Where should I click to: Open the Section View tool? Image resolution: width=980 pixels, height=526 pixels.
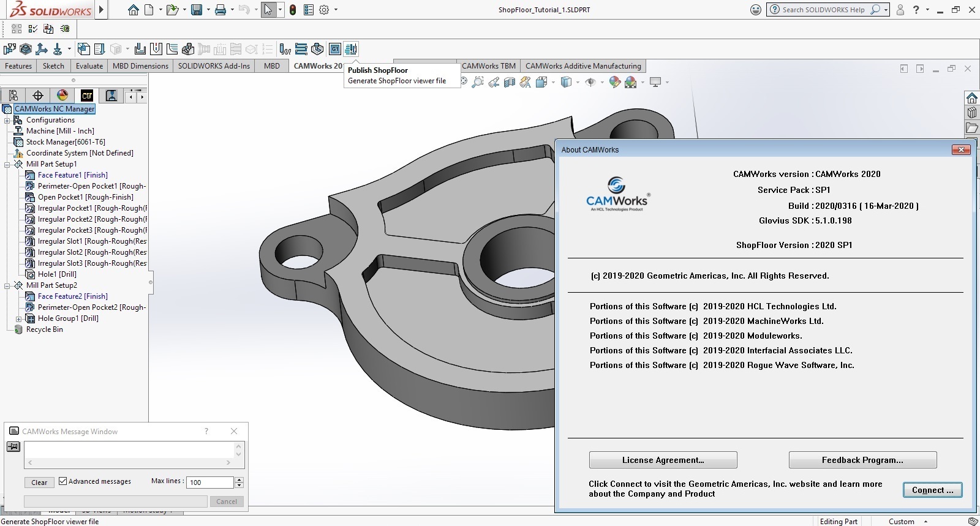(510, 82)
